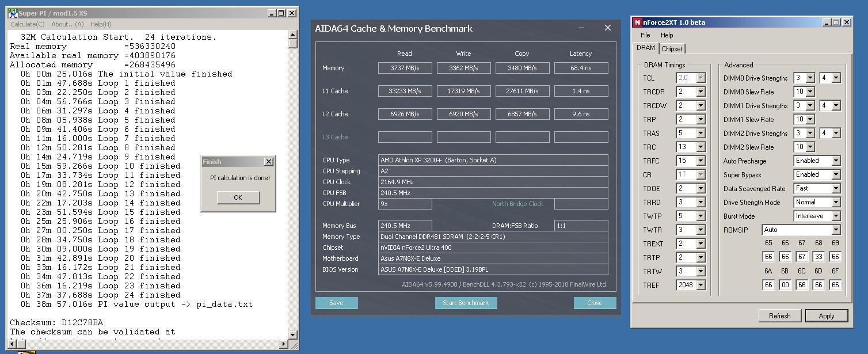Image resolution: width=868 pixels, height=354 pixels.
Task: Click Save in AIDA64 benchmark window
Action: [336, 303]
